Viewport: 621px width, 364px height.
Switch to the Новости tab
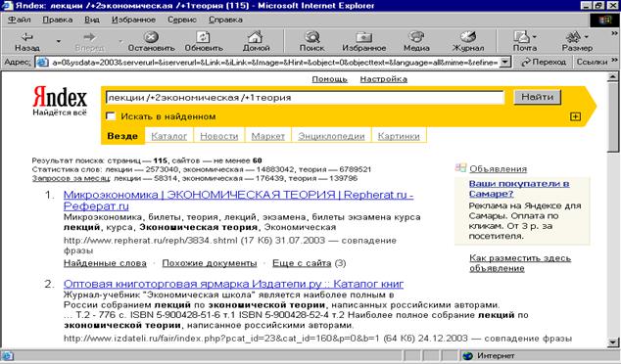tap(219, 136)
